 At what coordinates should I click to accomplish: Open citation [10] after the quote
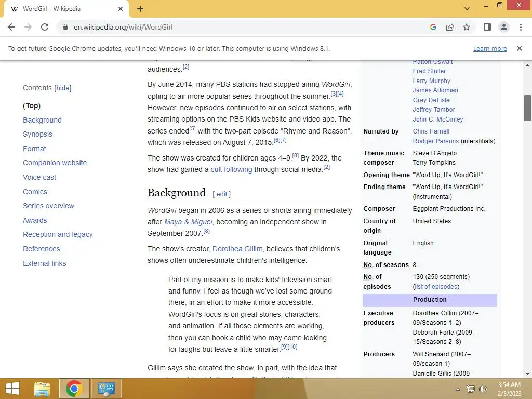pos(293,347)
